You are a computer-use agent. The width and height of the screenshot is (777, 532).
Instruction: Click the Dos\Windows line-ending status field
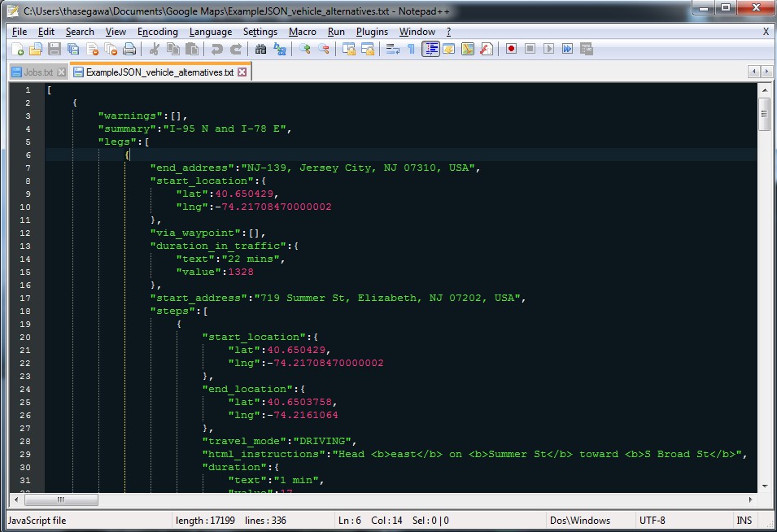pyautogui.click(x=590, y=520)
